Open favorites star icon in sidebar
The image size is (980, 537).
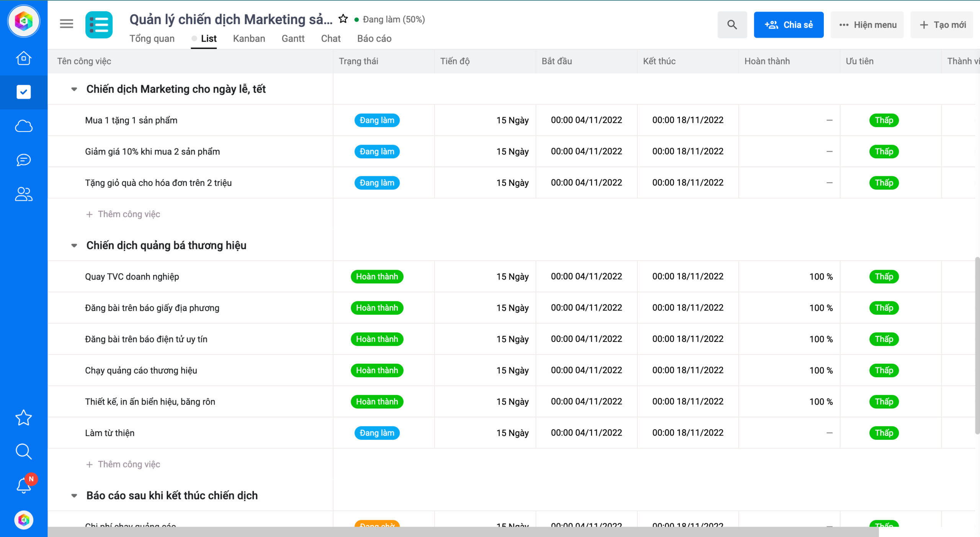(x=24, y=418)
